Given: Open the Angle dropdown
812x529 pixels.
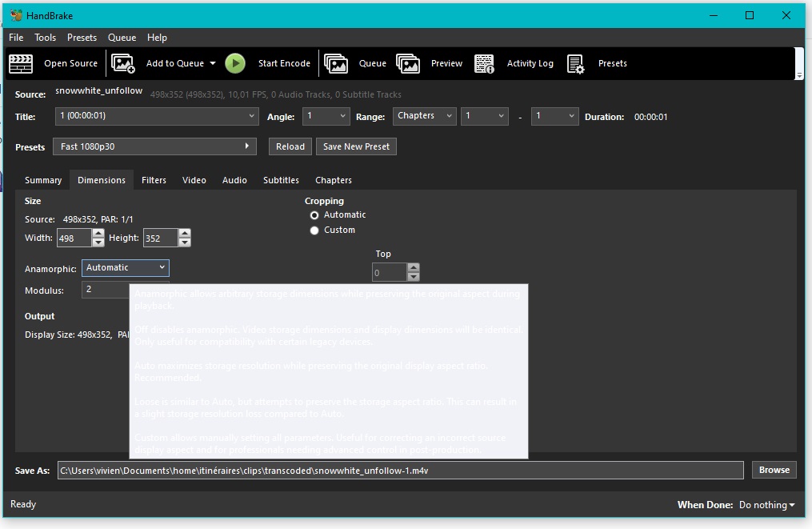Looking at the screenshot, I should (326, 116).
